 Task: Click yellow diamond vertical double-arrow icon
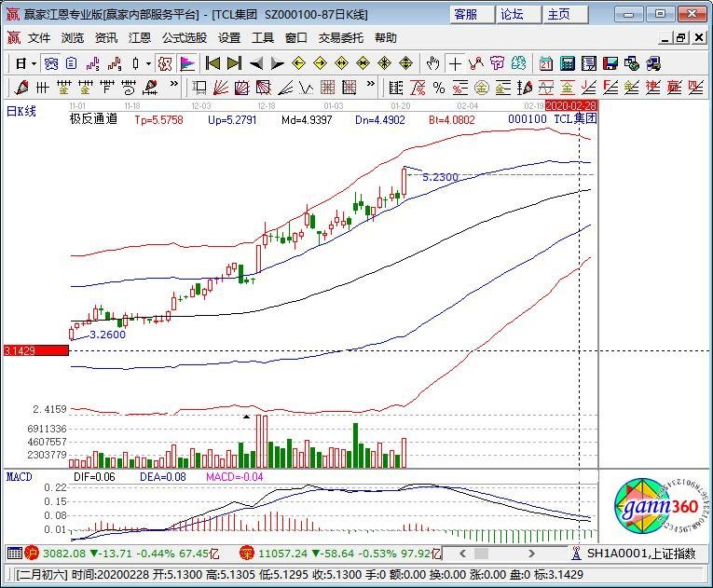[406, 63]
